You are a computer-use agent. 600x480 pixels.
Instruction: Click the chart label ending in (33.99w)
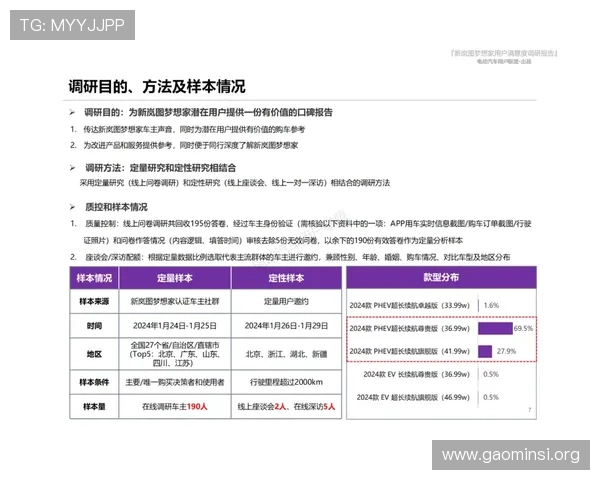pyautogui.click(x=409, y=305)
